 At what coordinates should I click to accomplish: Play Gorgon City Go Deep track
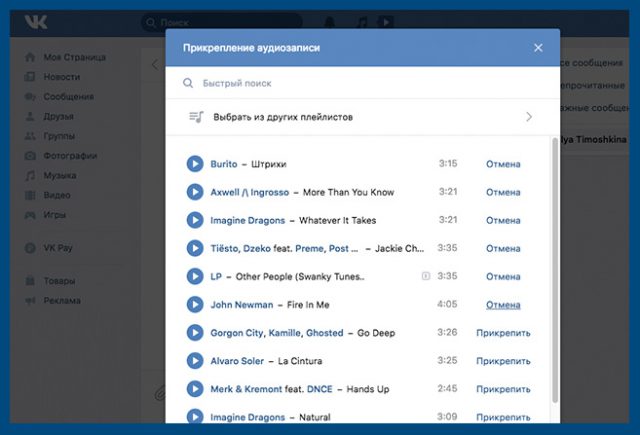coord(195,333)
